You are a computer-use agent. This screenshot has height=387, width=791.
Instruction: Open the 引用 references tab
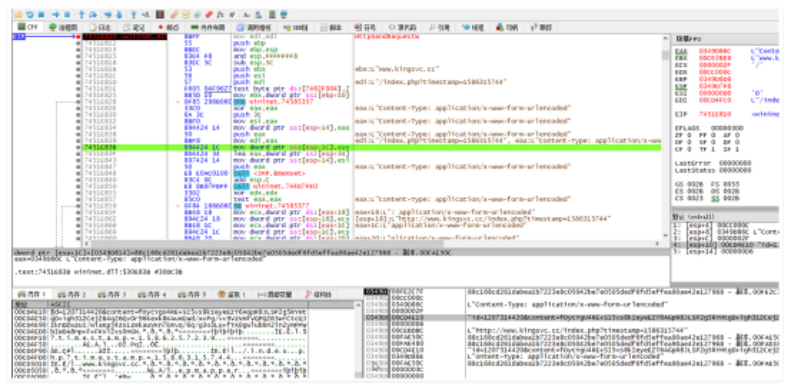pyautogui.click(x=438, y=27)
